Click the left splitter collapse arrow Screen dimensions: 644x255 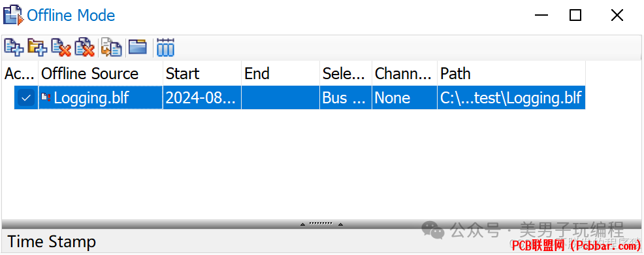pyautogui.click(x=302, y=224)
